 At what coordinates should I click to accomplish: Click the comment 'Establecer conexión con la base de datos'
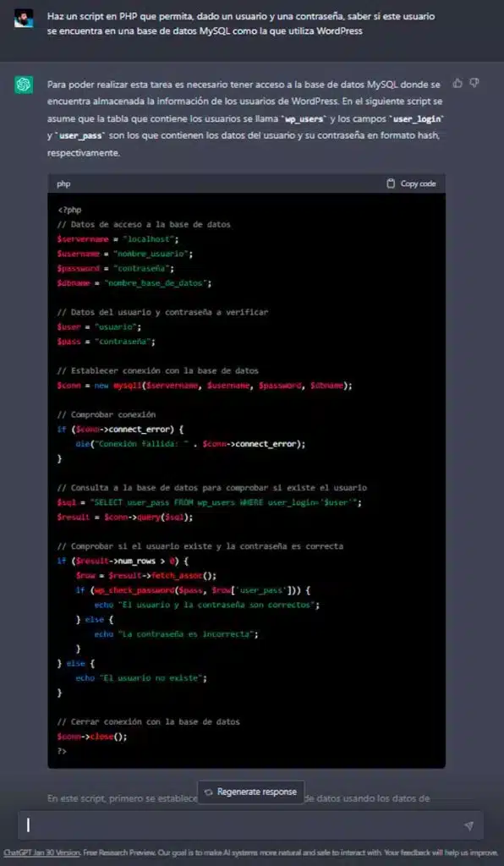pos(157,370)
